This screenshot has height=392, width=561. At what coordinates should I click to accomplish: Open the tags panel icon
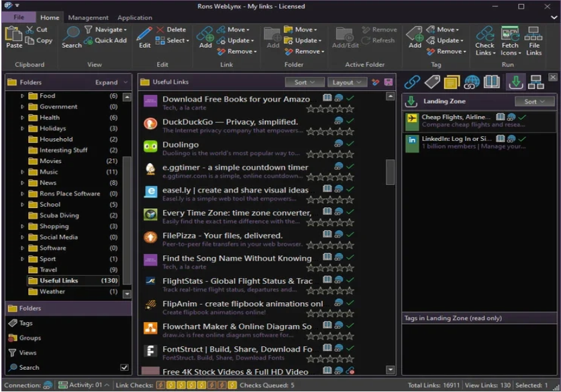coord(432,82)
